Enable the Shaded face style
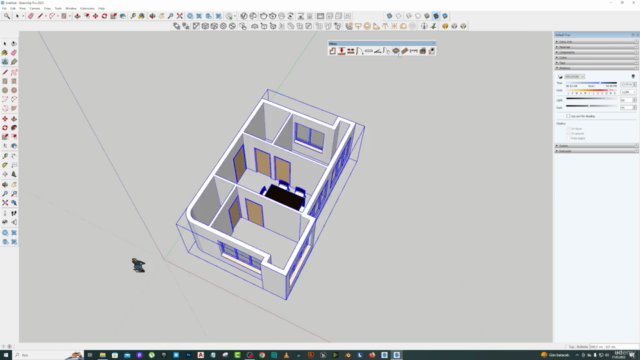 pos(427,16)
